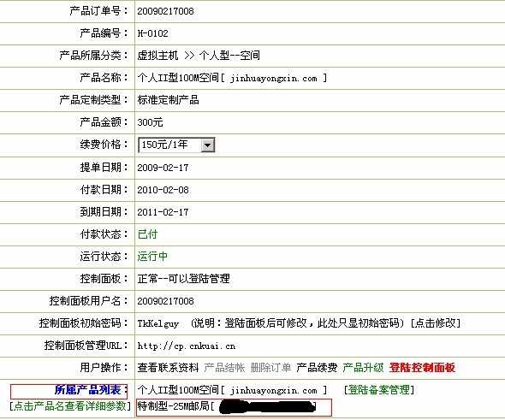Open the 登陆备案管理 link

pos(378,390)
